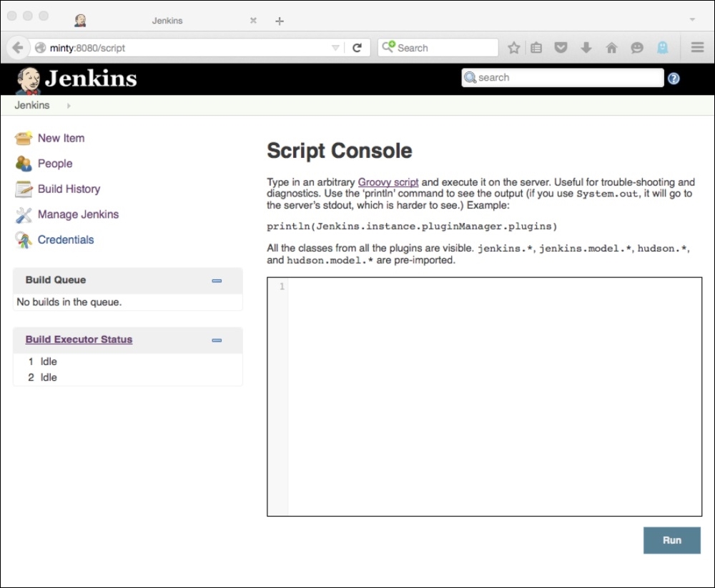Bookmark this page with the star icon

pyautogui.click(x=514, y=47)
